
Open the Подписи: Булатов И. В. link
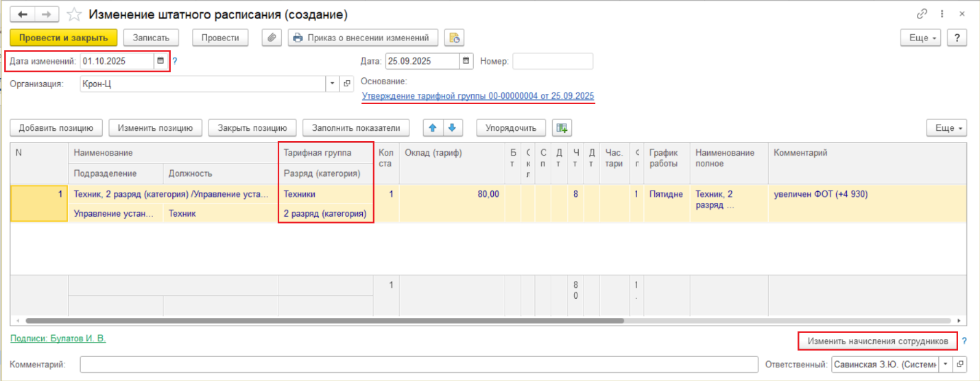tap(58, 339)
